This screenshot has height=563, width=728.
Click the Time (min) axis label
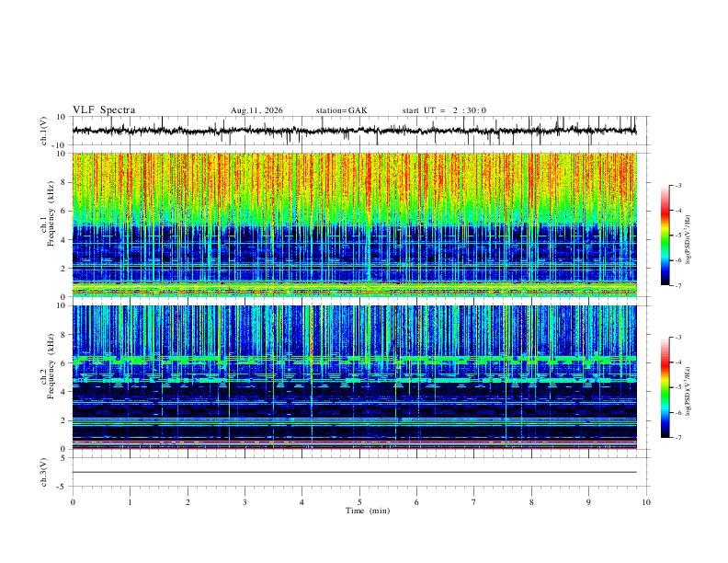pos(368,511)
